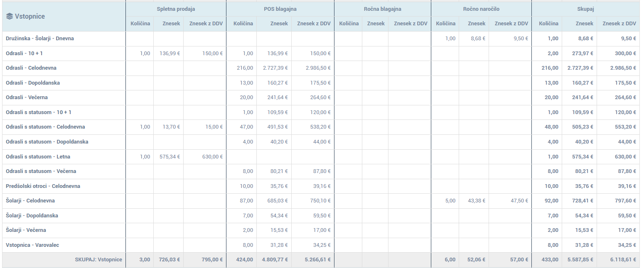Click the SKUPAJ: Vstopnice totals label
This screenshot has height=268, width=644.
click(x=98, y=260)
